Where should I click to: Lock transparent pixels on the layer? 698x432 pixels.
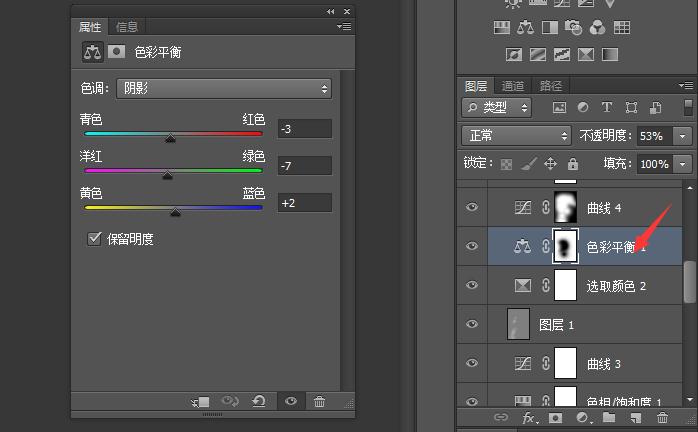click(x=506, y=164)
